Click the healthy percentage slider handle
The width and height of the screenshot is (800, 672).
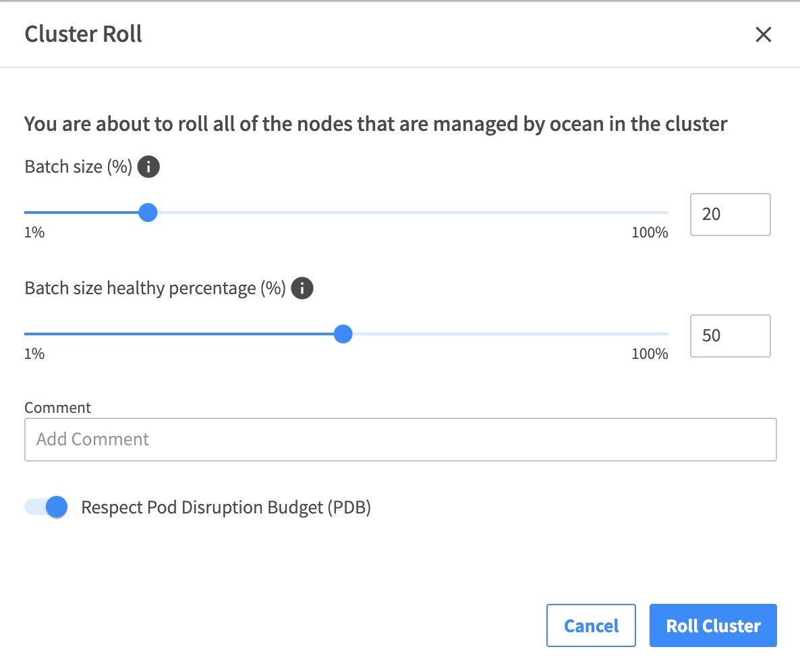click(343, 334)
